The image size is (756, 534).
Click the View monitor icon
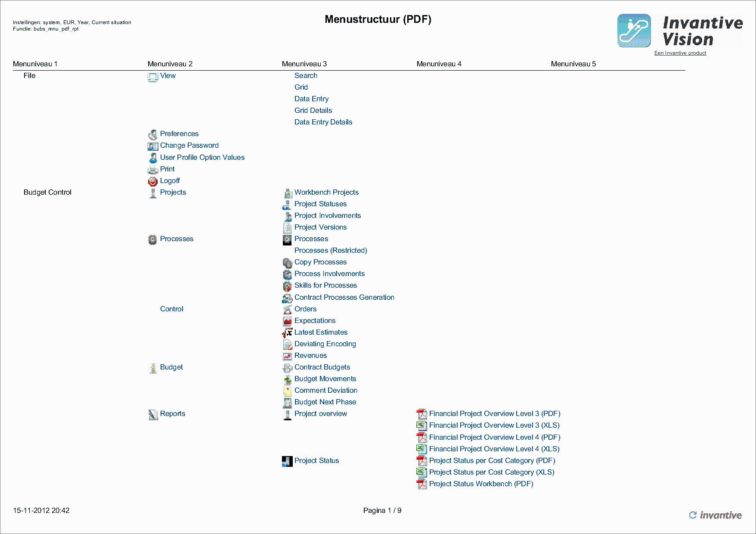point(153,77)
